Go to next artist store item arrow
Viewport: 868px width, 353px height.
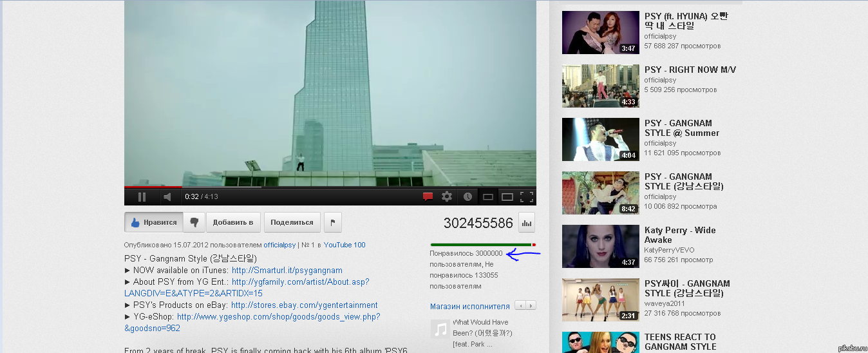531,305
